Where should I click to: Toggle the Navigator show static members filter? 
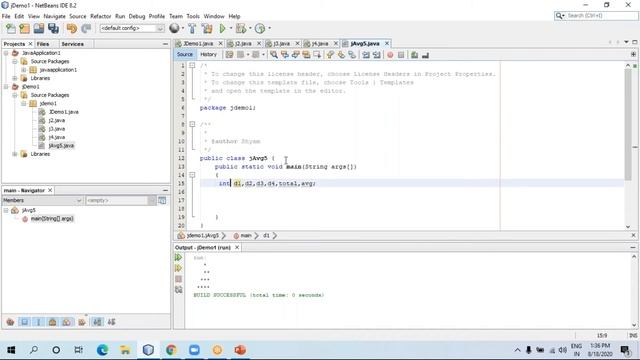coord(39,322)
